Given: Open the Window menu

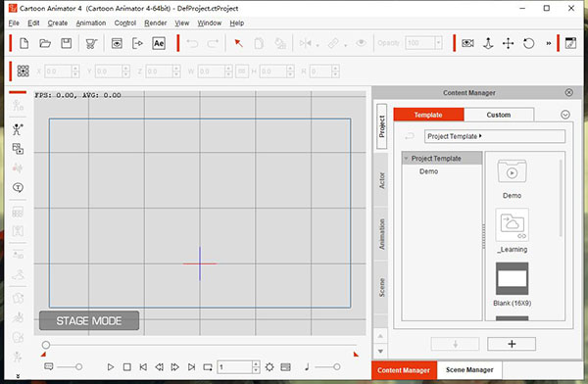Looking at the screenshot, I should point(210,23).
